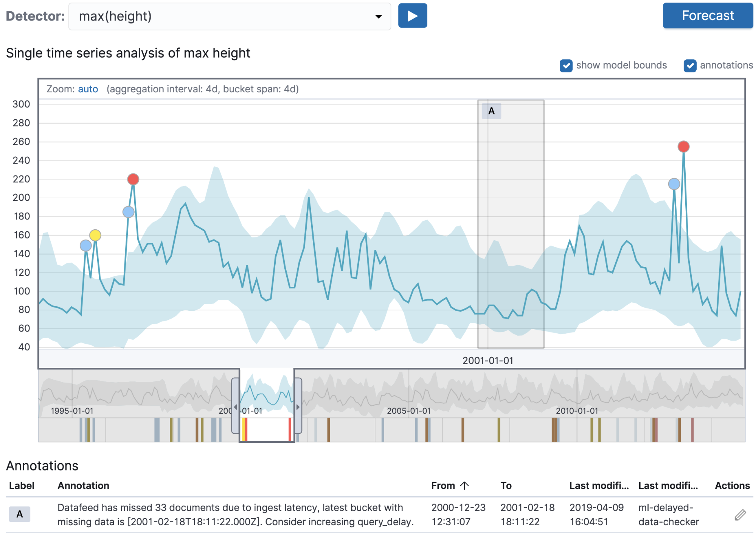Click the pencil edit icon for annotation A
Image resolution: width=756 pixels, height=537 pixels.
[740, 515]
